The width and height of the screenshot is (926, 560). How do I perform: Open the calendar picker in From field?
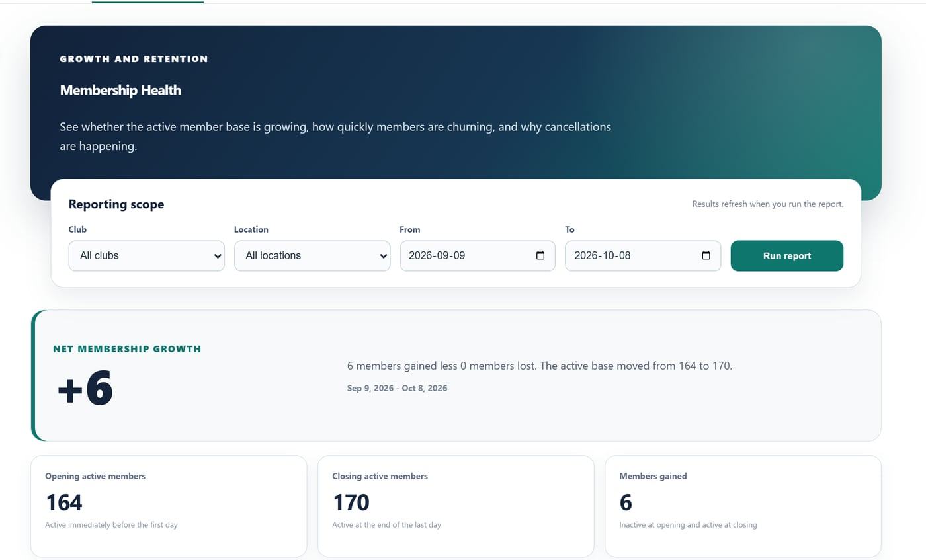(540, 255)
